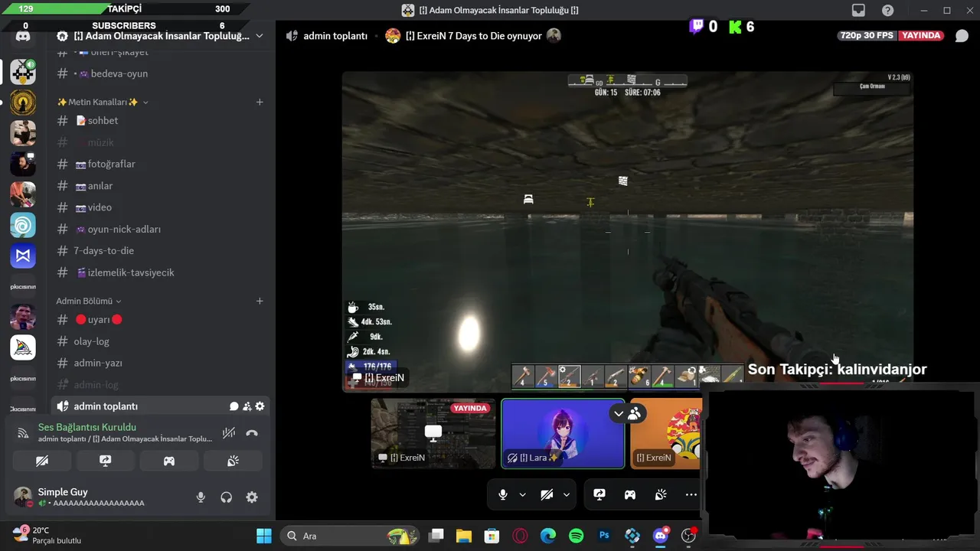The width and height of the screenshot is (980, 551).
Task: Click the Windows Start button
Action: [264, 536]
